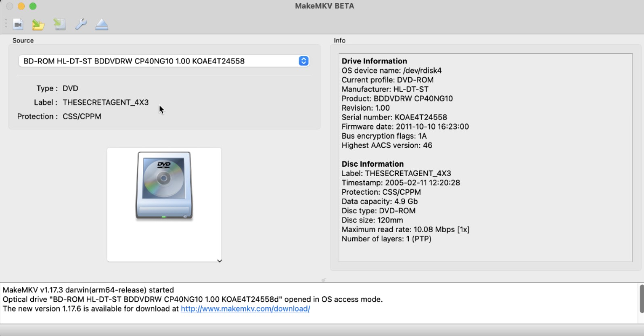Open disc from folder icon
Viewport: 644px width, 336px height.
click(x=38, y=25)
